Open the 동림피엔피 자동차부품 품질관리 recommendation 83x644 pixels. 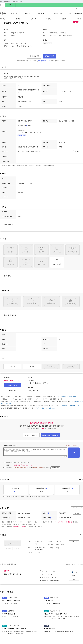[x=8, y=614]
